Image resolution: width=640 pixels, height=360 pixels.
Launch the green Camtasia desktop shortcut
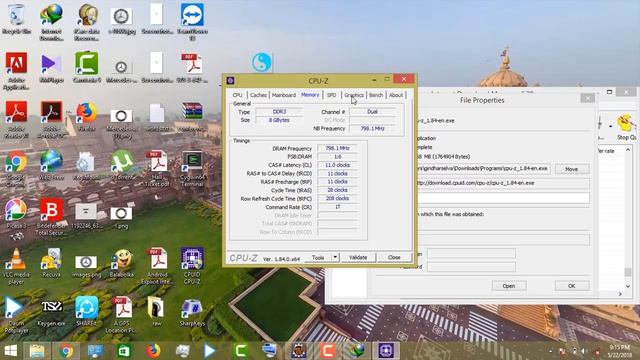pyautogui.click(x=87, y=67)
